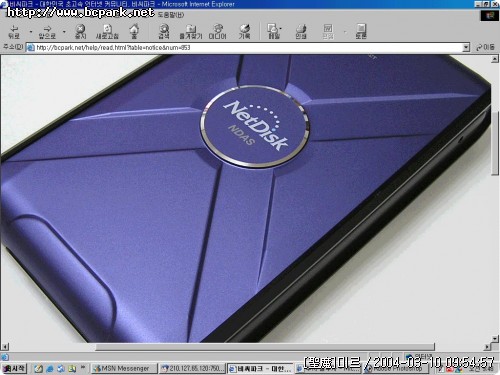Screen dimensions: 500x375
Task: Click the Go (이동) button
Action: pyautogui.click(x=485, y=47)
